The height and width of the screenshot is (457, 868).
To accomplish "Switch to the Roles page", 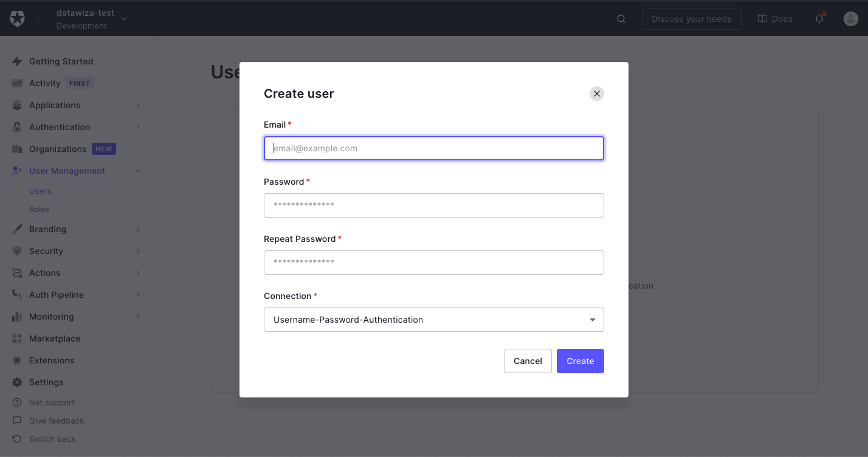I will (x=40, y=209).
